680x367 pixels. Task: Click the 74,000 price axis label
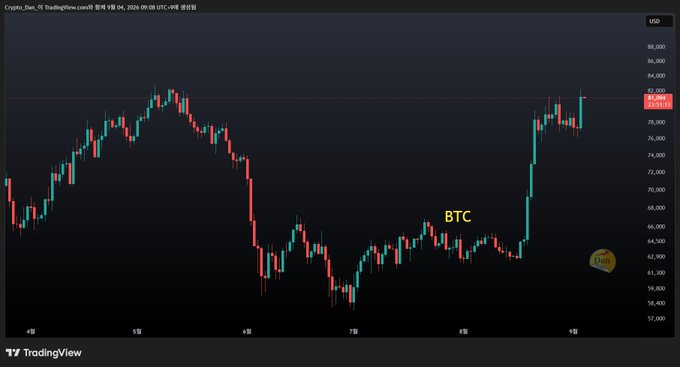656,155
